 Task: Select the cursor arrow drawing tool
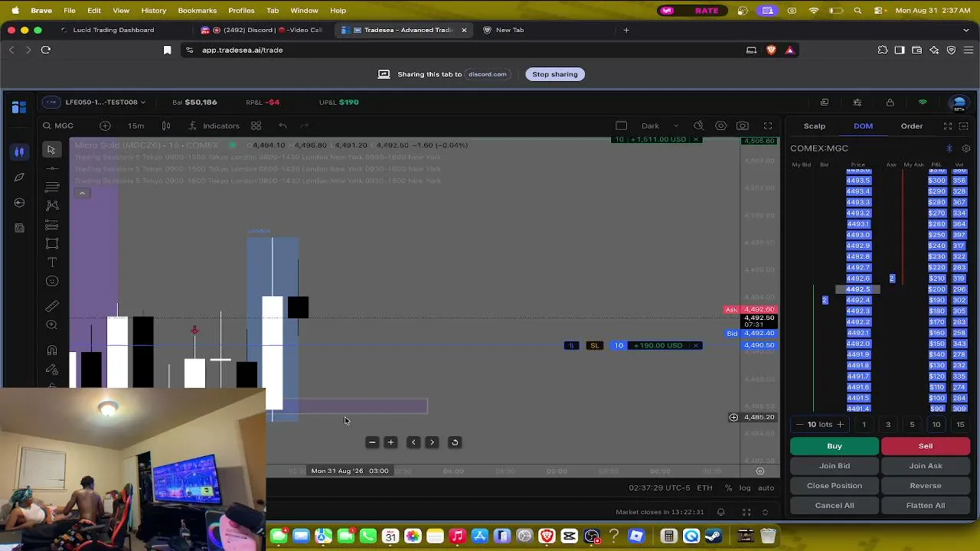click(52, 150)
